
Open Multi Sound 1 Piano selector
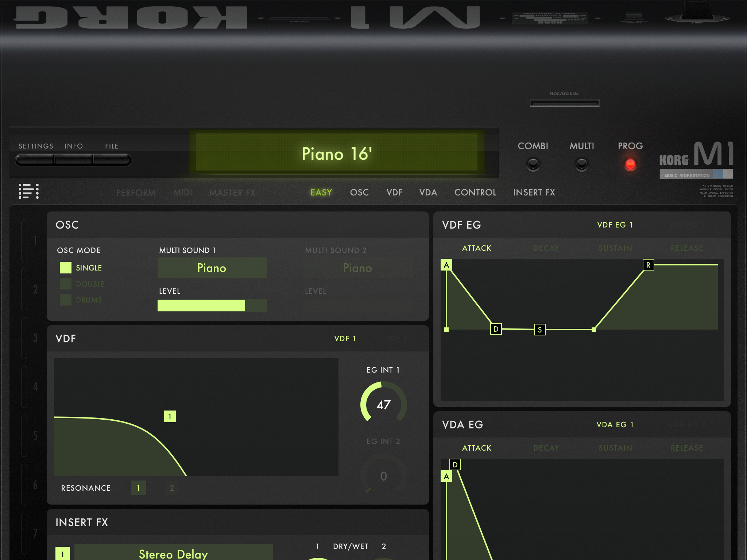click(x=212, y=268)
